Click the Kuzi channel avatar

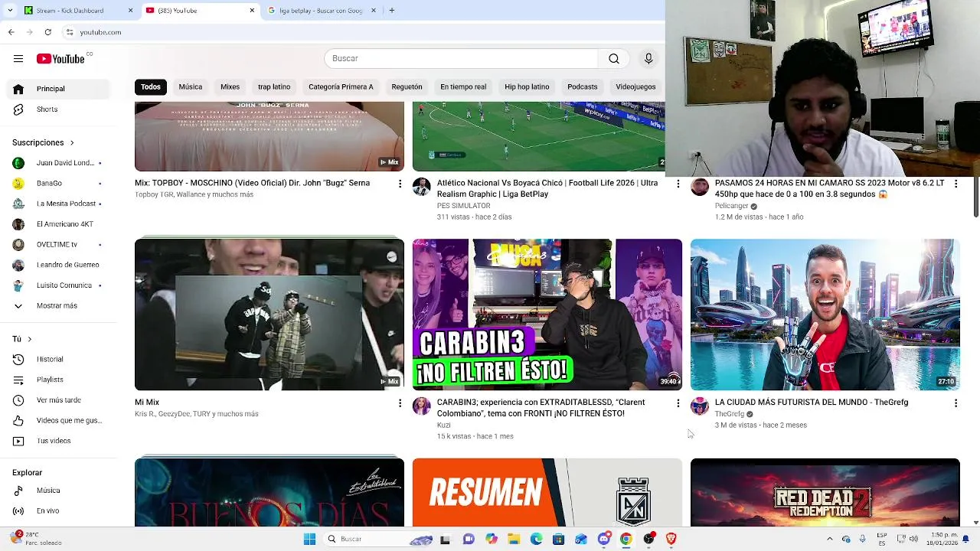click(422, 406)
